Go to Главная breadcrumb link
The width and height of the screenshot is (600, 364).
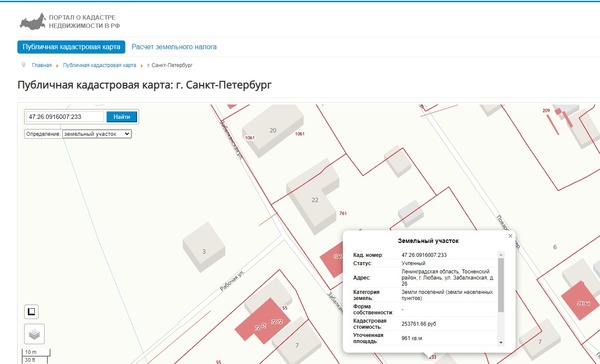[42, 65]
